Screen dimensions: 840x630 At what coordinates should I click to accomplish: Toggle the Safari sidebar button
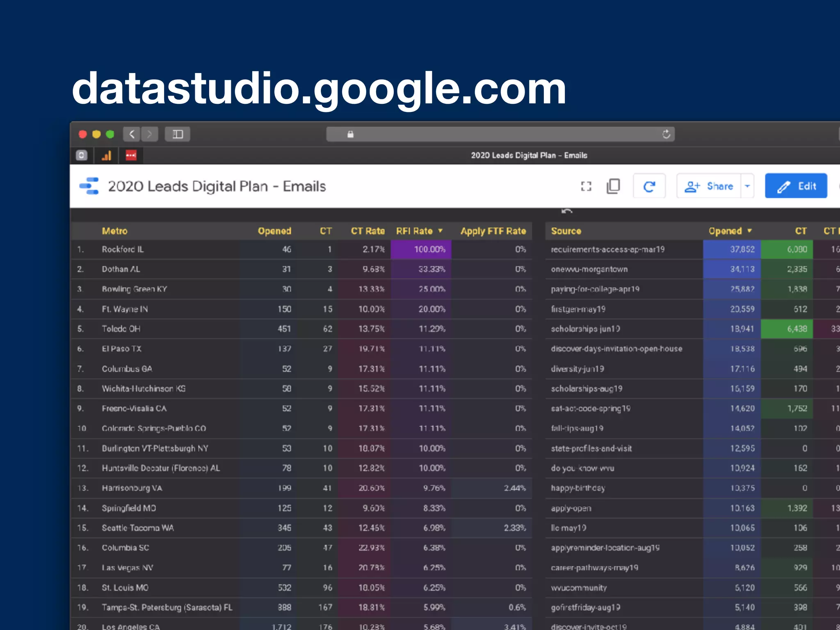pos(178,134)
